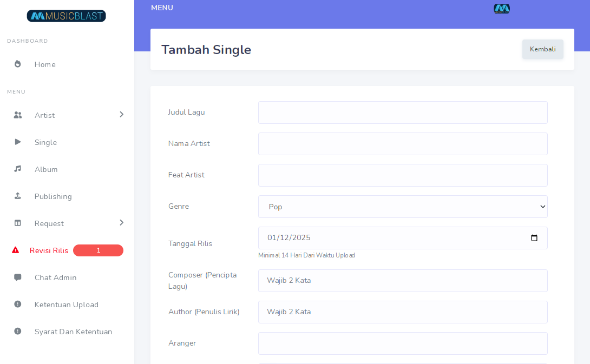Click the Chat Admin speech bubble icon
The image size is (590, 364).
click(x=18, y=277)
